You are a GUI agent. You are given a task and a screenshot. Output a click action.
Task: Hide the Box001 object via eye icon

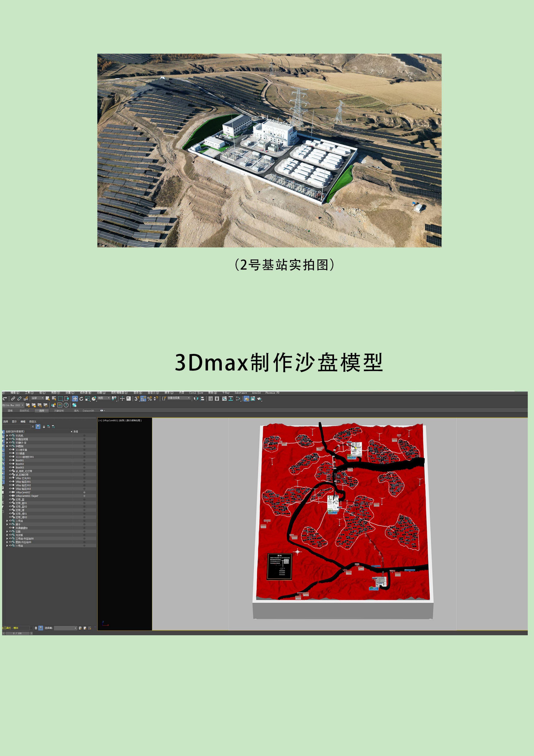pyautogui.click(x=10, y=460)
